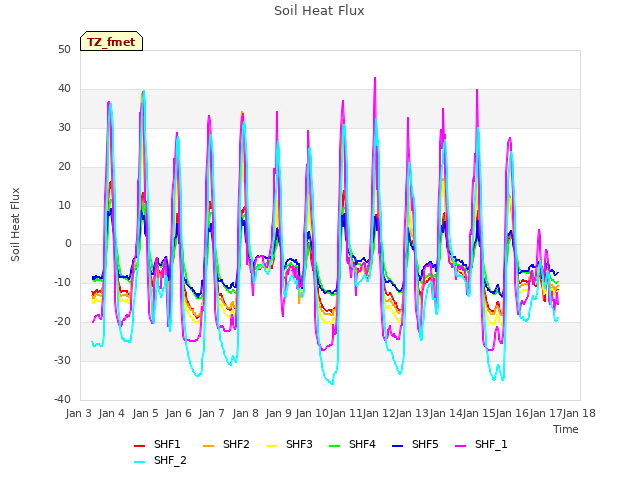Click the red SHF1 legend marker
Screen dimensions: 640x480
[140, 446]
